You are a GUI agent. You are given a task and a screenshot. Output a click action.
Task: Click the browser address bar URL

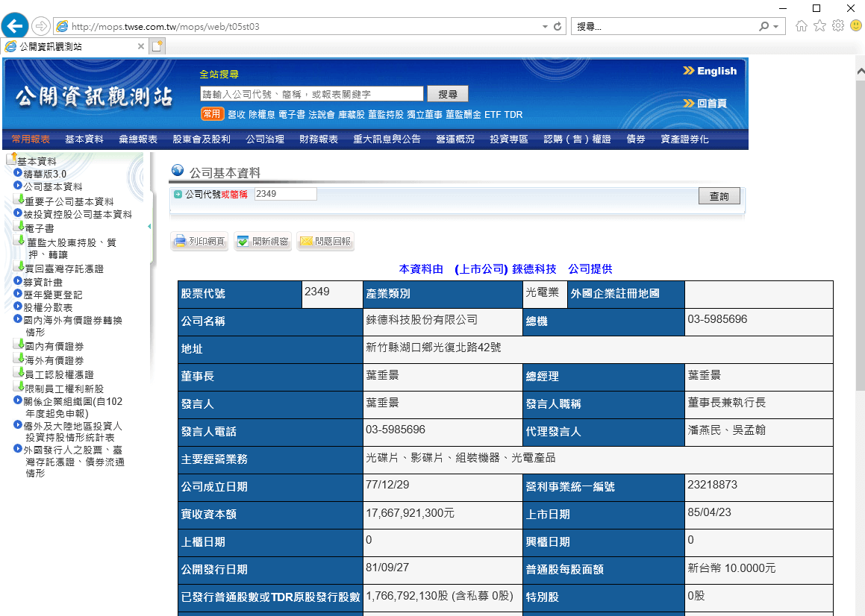coord(166,26)
